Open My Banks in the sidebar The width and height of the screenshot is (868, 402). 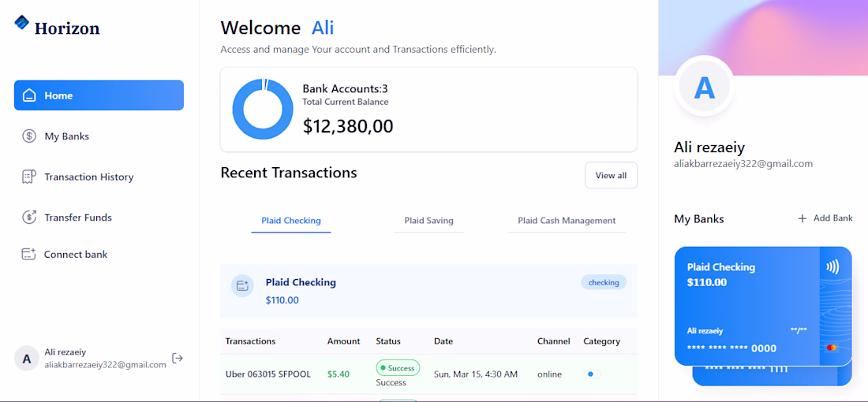(x=99, y=136)
